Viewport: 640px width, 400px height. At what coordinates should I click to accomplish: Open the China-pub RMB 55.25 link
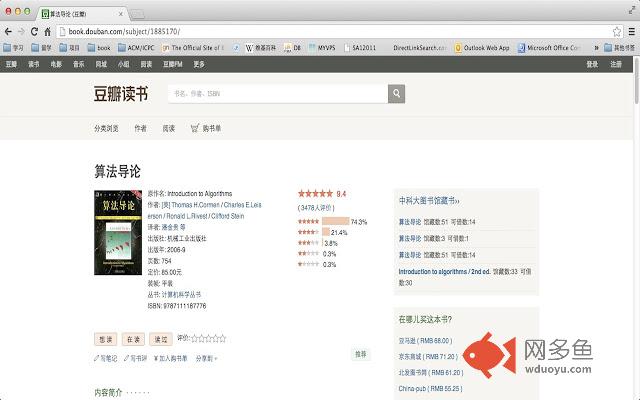[x=431, y=389]
